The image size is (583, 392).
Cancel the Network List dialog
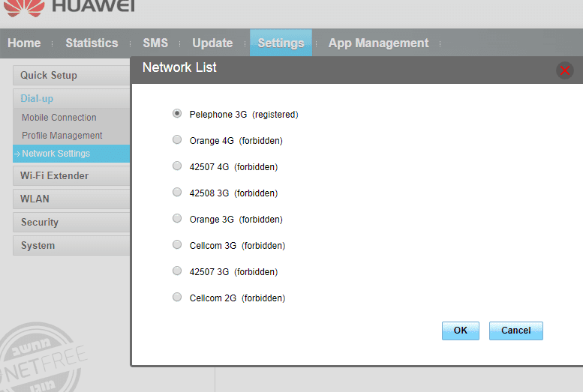tap(515, 331)
